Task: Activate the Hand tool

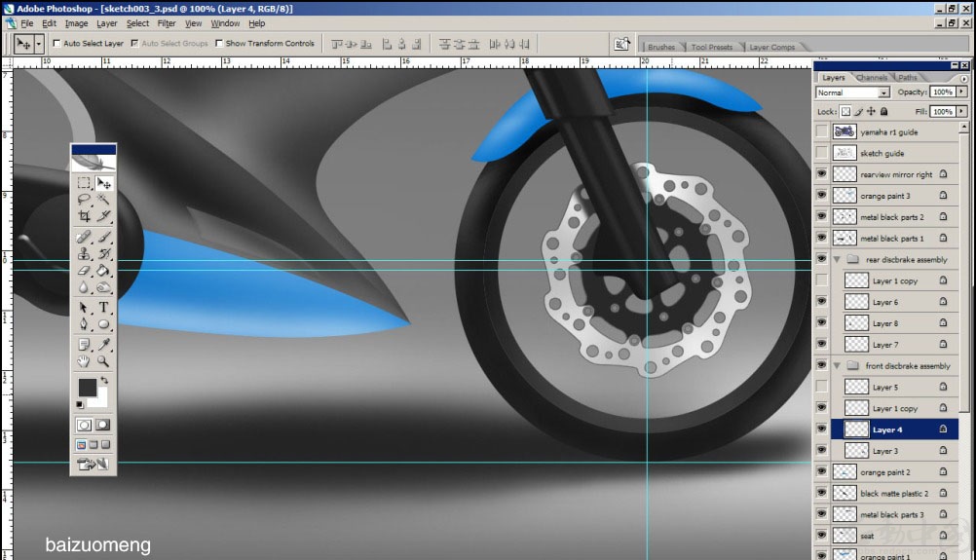Action: (84, 361)
